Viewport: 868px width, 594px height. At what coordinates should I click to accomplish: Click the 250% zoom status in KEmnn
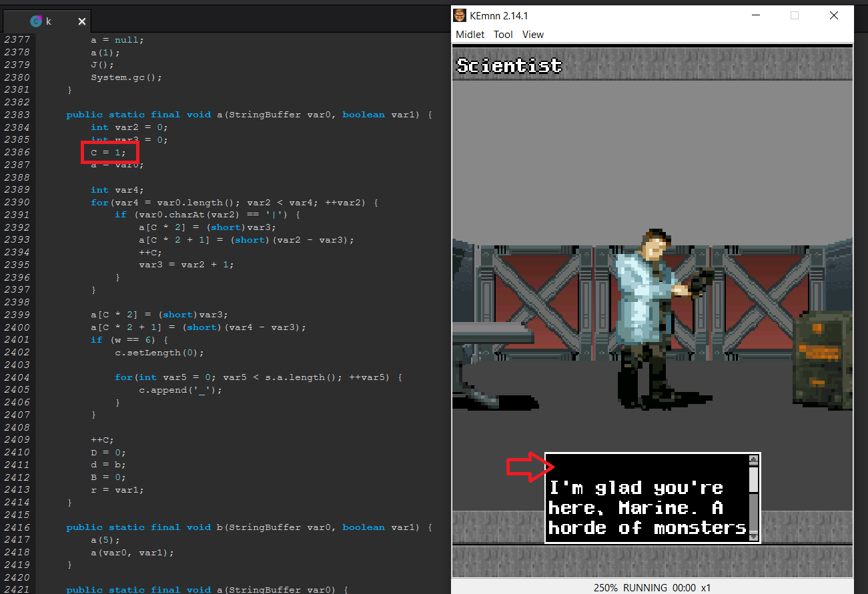(x=606, y=588)
